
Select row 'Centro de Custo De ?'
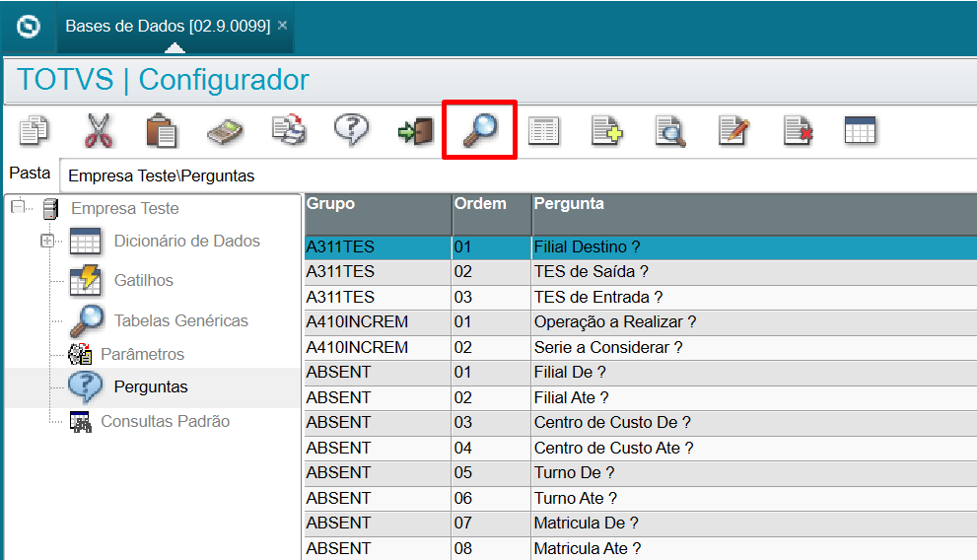coord(641,423)
